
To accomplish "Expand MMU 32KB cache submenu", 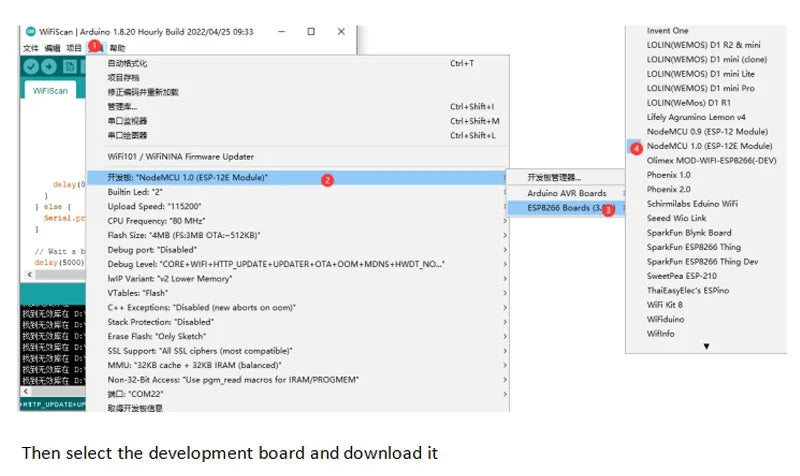I will click(x=297, y=365).
